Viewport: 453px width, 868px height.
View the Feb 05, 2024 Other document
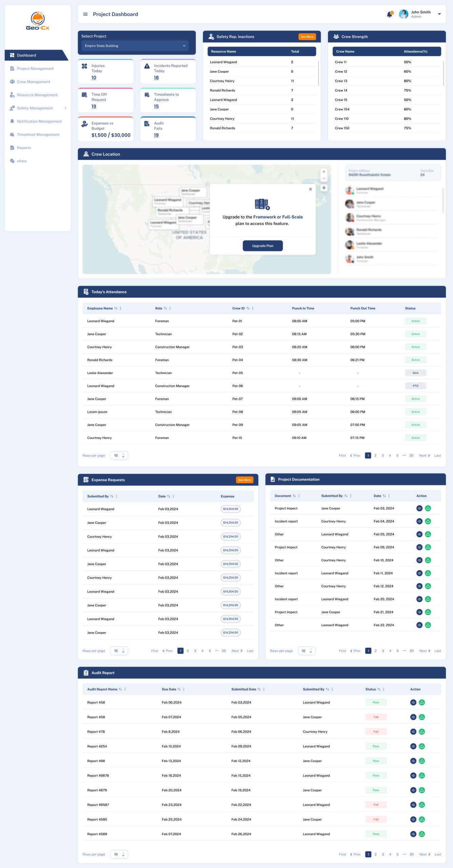[419, 534]
